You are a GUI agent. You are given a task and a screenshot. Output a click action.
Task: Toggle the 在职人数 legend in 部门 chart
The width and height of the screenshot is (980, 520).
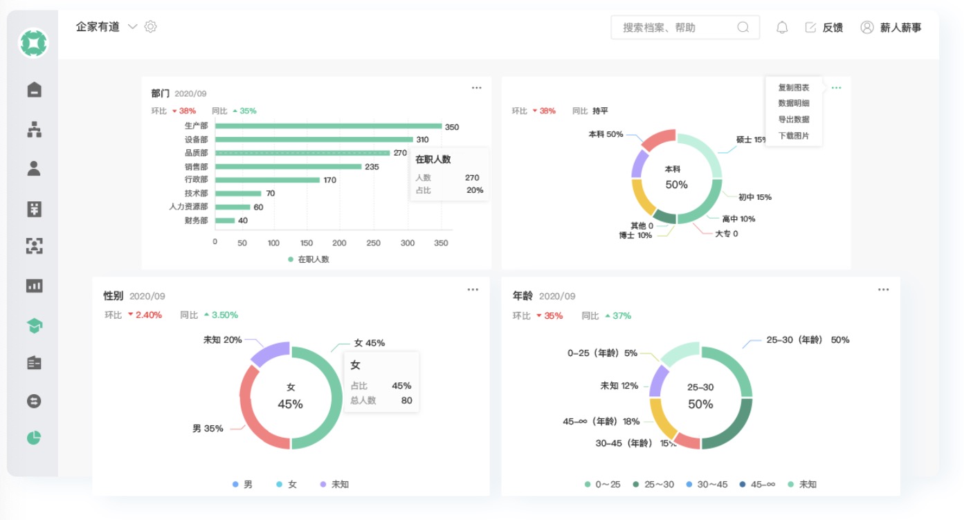click(309, 259)
